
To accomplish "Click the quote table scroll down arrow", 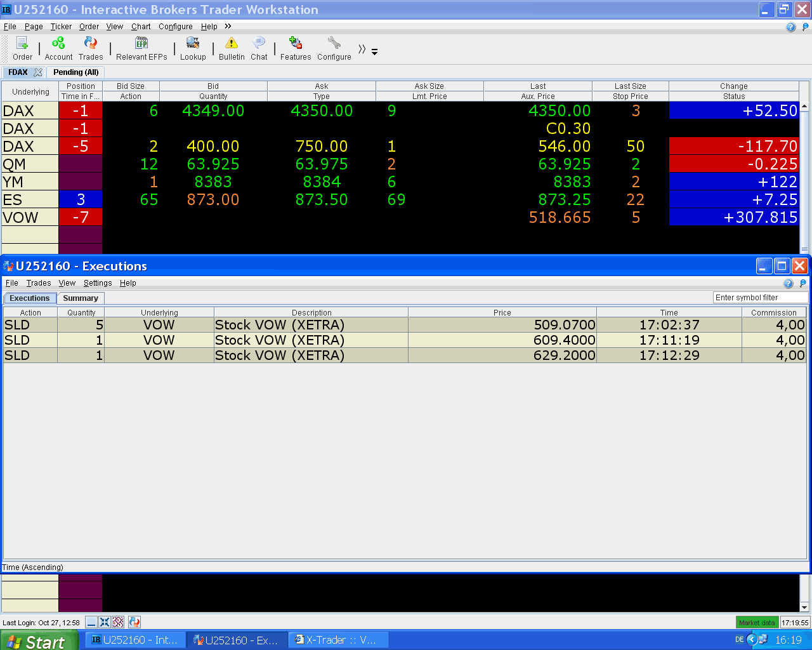I will click(804, 607).
